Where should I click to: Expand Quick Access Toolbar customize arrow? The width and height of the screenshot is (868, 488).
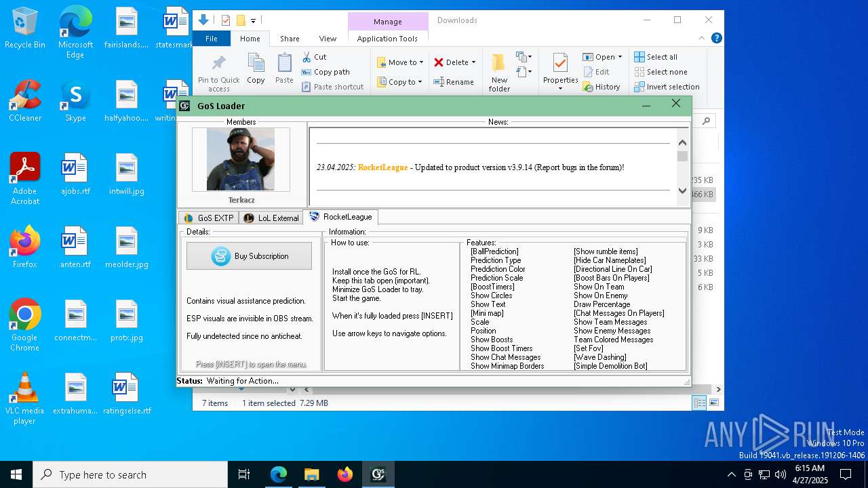pos(253,21)
